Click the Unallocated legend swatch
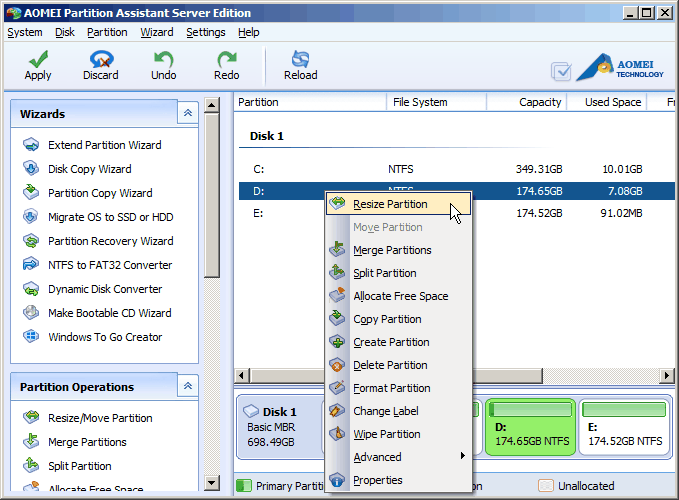679x500 pixels. (x=546, y=486)
